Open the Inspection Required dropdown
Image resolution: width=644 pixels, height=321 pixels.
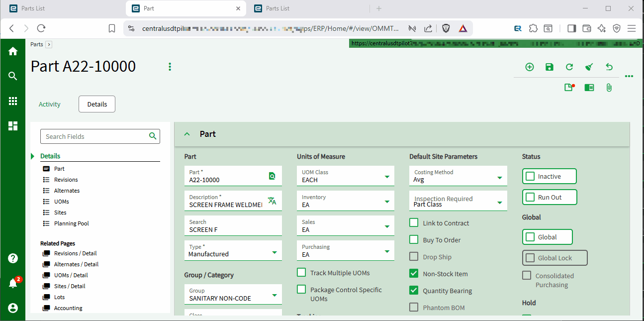pyautogui.click(x=458, y=201)
